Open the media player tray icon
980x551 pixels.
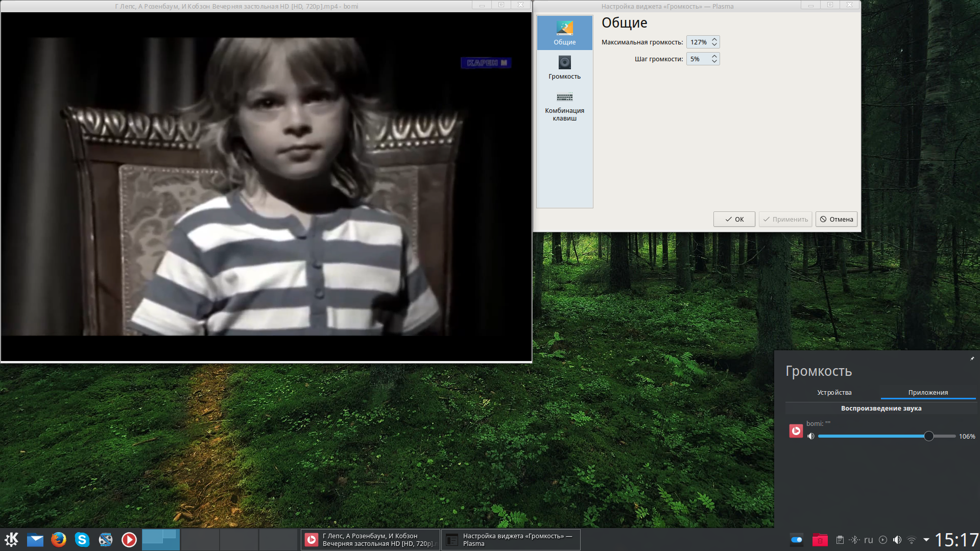pyautogui.click(x=883, y=540)
